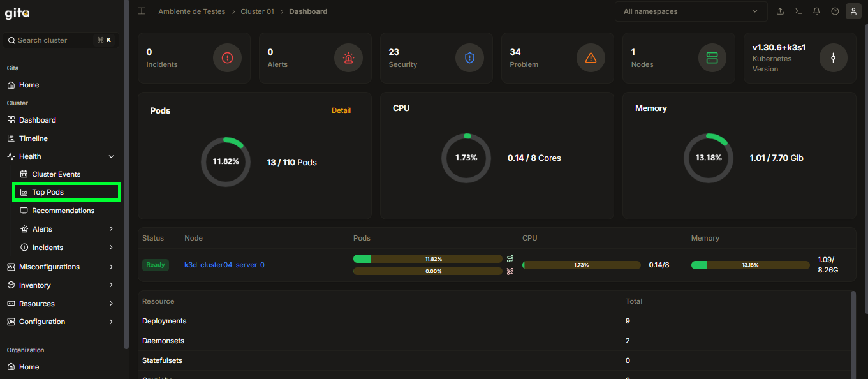Click the '1.09/ 8.26G' node memory value
868x379 pixels.
[x=828, y=265]
